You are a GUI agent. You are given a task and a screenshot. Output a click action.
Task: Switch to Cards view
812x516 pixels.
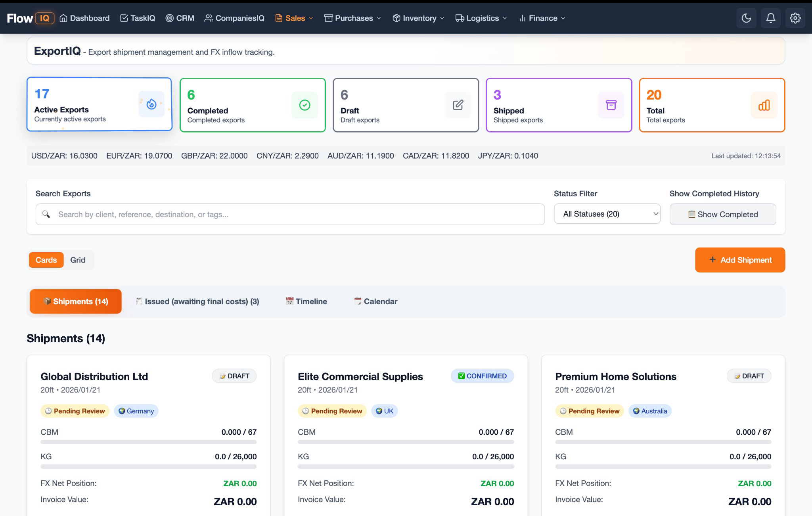click(46, 260)
